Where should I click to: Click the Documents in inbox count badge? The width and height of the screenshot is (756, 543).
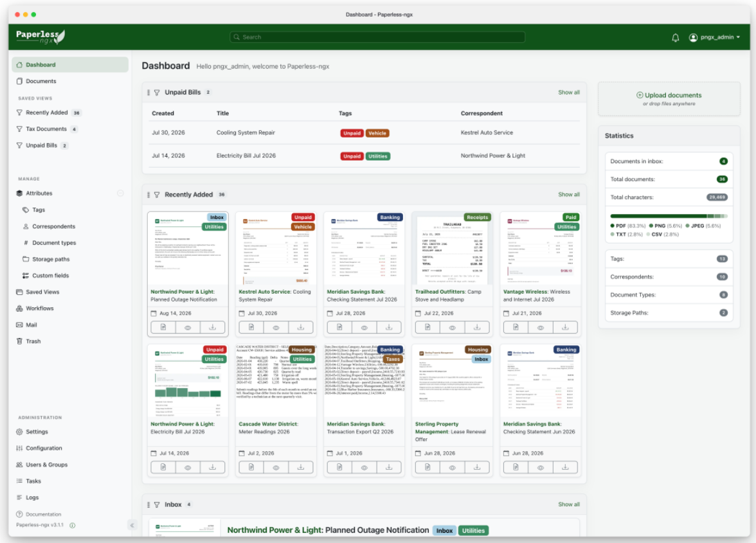pos(723,161)
